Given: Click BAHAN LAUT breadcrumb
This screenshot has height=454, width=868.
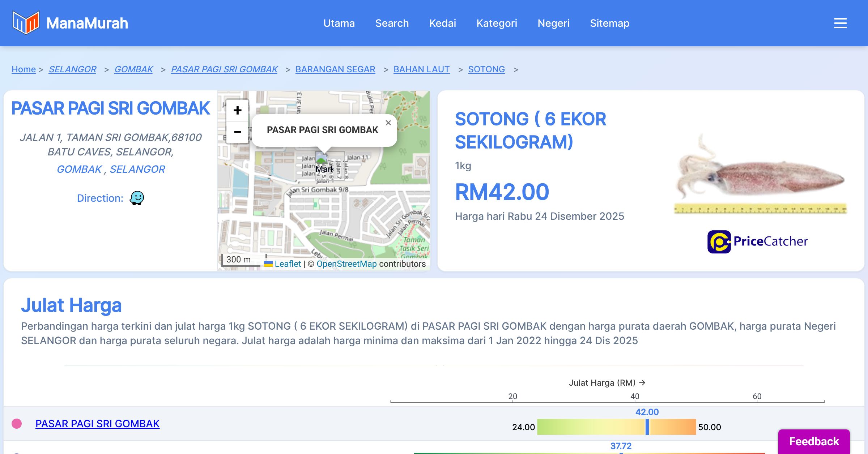Looking at the screenshot, I should [x=421, y=69].
